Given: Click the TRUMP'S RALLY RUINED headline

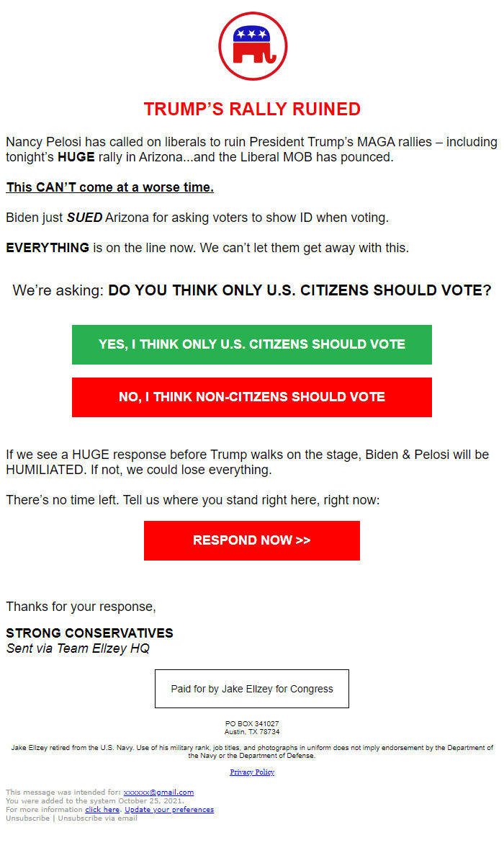Looking at the screenshot, I should (252, 110).
